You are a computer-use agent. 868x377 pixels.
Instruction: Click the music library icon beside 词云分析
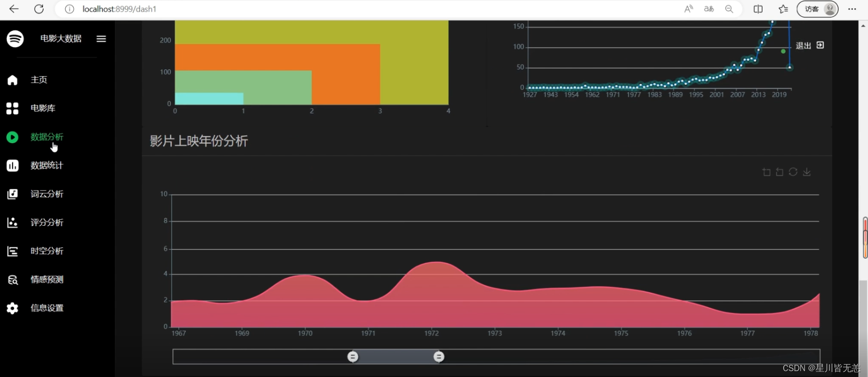point(12,194)
